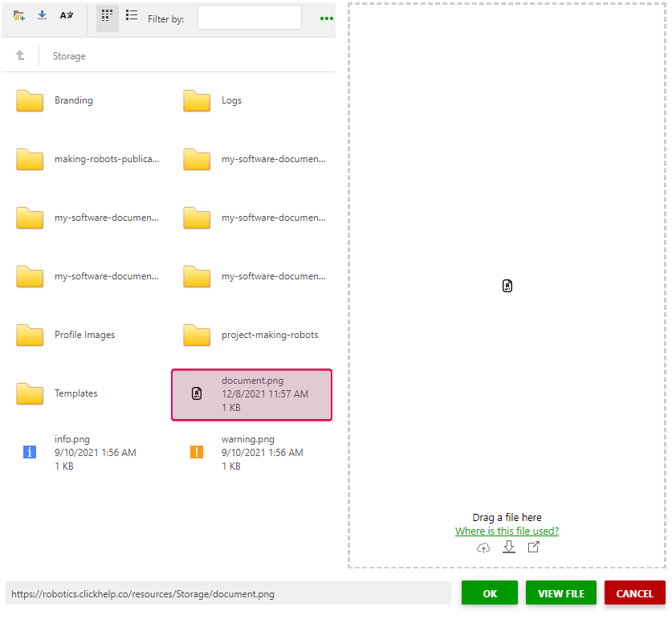
Task: Enable grid view mode
Action: [107, 14]
